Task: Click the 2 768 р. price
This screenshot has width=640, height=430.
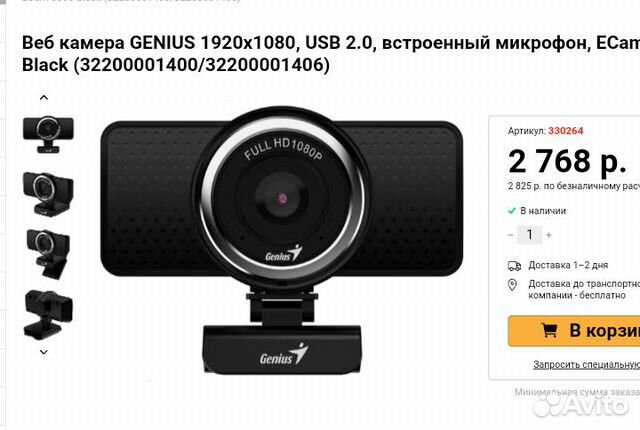Action: click(x=567, y=162)
